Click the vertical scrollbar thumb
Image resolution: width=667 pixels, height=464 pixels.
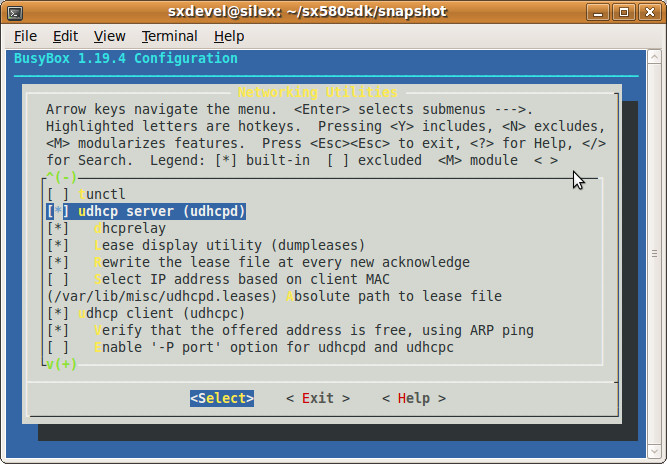click(654, 254)
